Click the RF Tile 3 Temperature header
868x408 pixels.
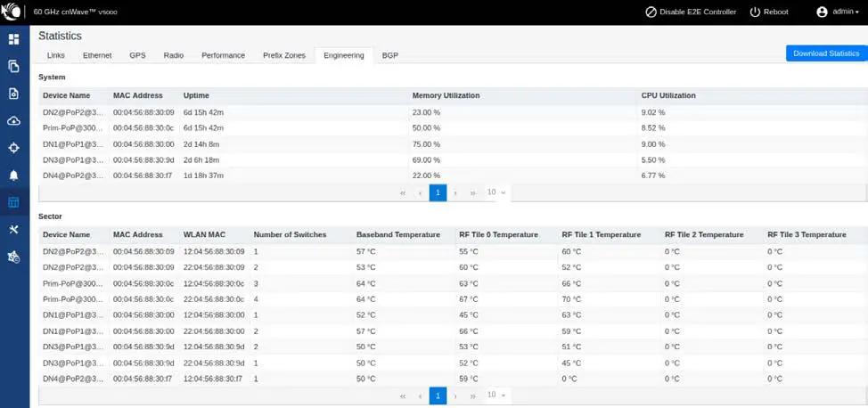[x=807, y=234]
